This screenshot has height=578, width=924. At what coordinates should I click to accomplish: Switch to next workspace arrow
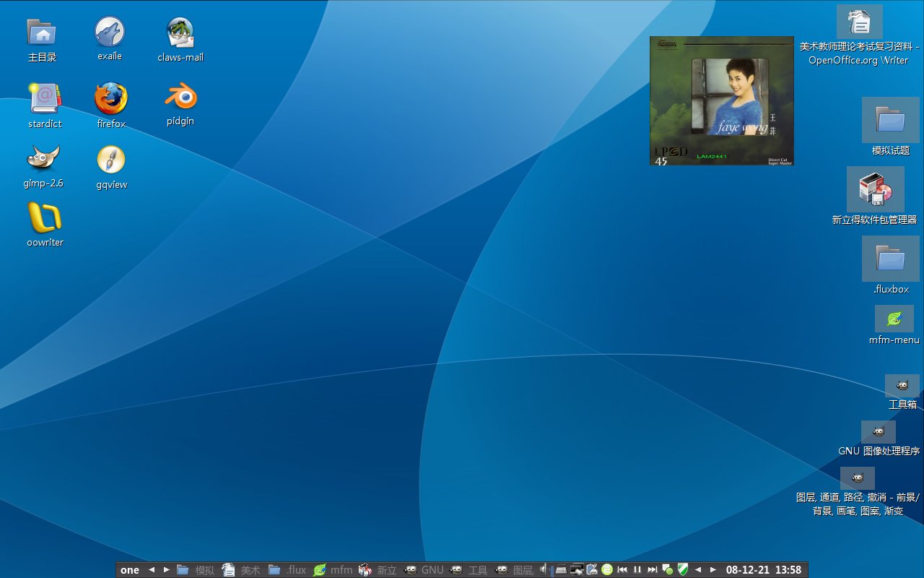pyautogui.click(x=167, y=570)
